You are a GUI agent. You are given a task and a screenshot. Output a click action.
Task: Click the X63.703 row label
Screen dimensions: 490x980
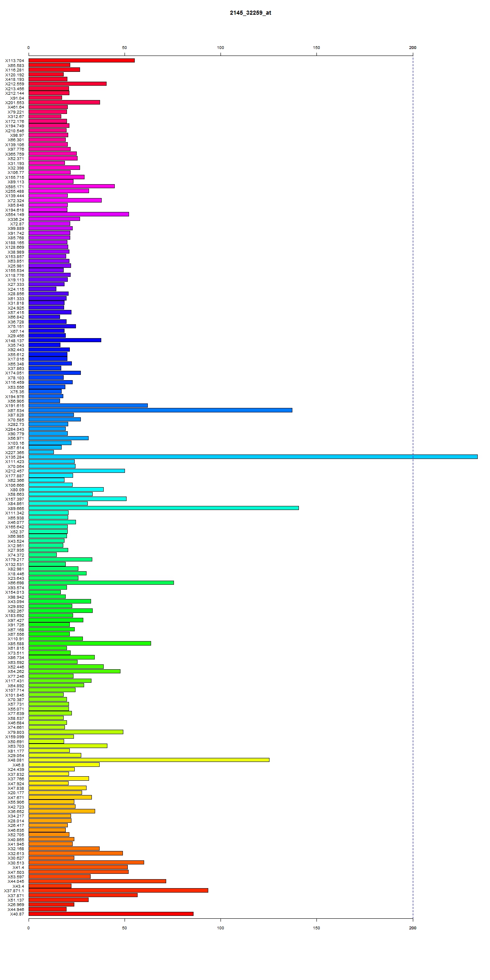[16, 746]
